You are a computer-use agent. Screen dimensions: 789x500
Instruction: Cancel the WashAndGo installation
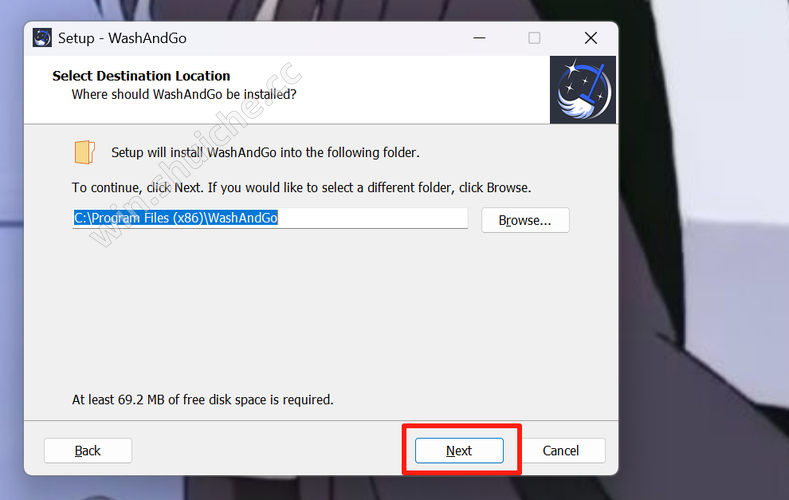click(563, 450)
